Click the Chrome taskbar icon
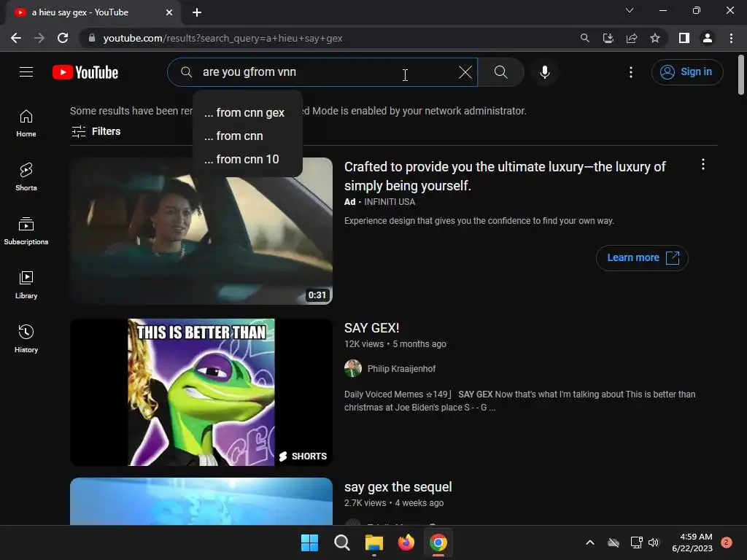Image resolution: width=747 pixels, height=560 pixels. pyautogui.click(x=438, y=542)
